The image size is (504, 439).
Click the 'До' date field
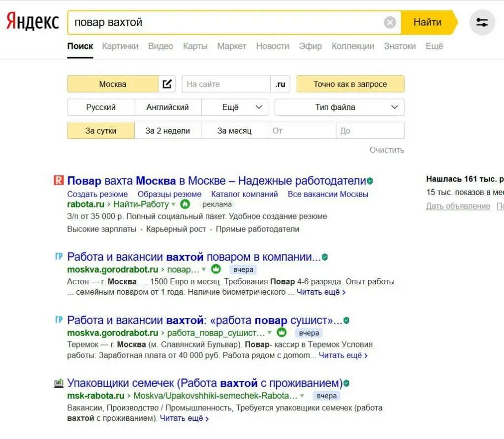tap(370, 131)
